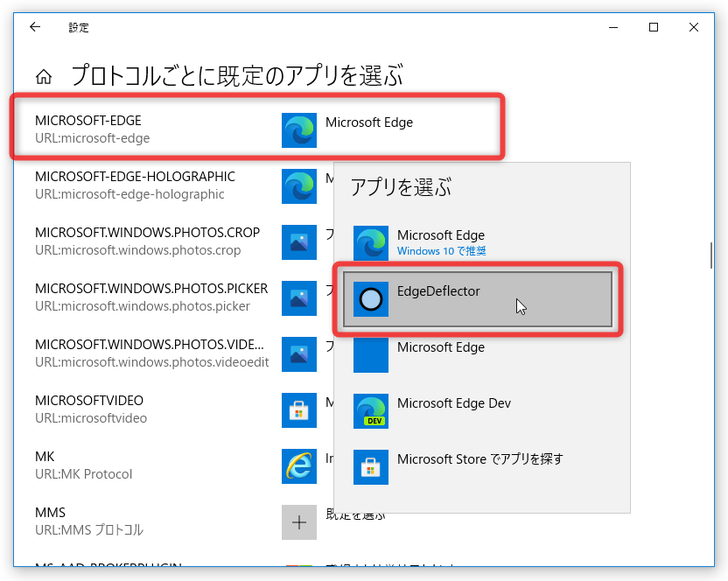Go back using the arrow button
The height and width of the screenshot is (581, 728).
35,27
